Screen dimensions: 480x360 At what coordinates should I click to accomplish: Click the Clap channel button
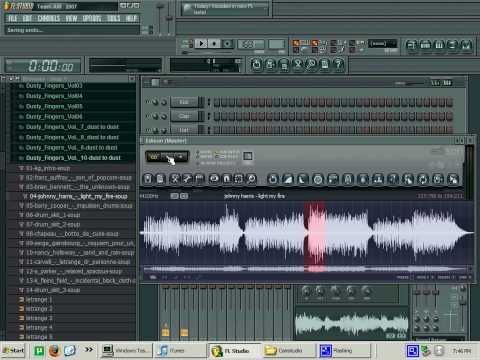click(x=184, y=116)
